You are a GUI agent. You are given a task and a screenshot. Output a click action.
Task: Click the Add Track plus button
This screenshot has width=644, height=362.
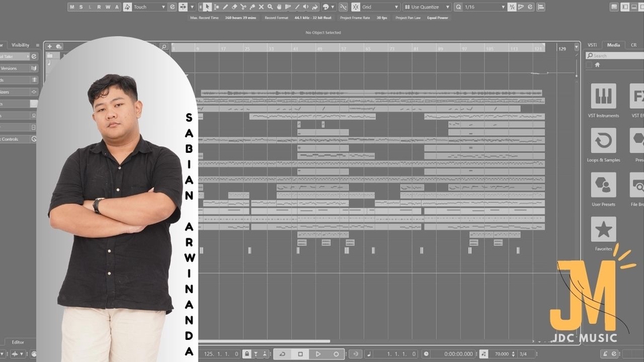coord(50,46)
